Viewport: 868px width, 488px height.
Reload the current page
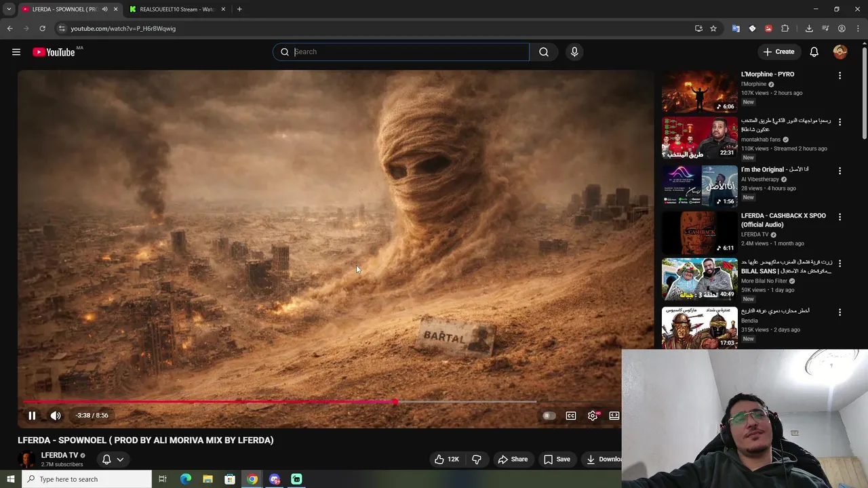pyautogui.click(x=42, y=28)
